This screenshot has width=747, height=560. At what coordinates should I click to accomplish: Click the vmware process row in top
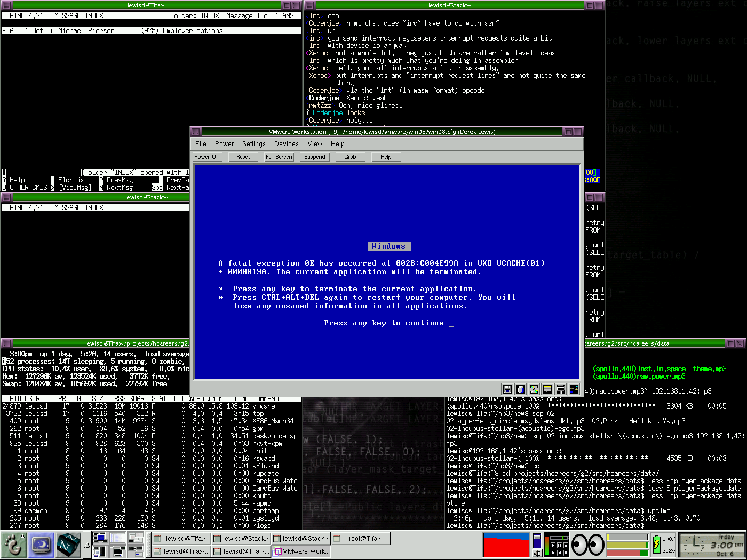(150, 406)
